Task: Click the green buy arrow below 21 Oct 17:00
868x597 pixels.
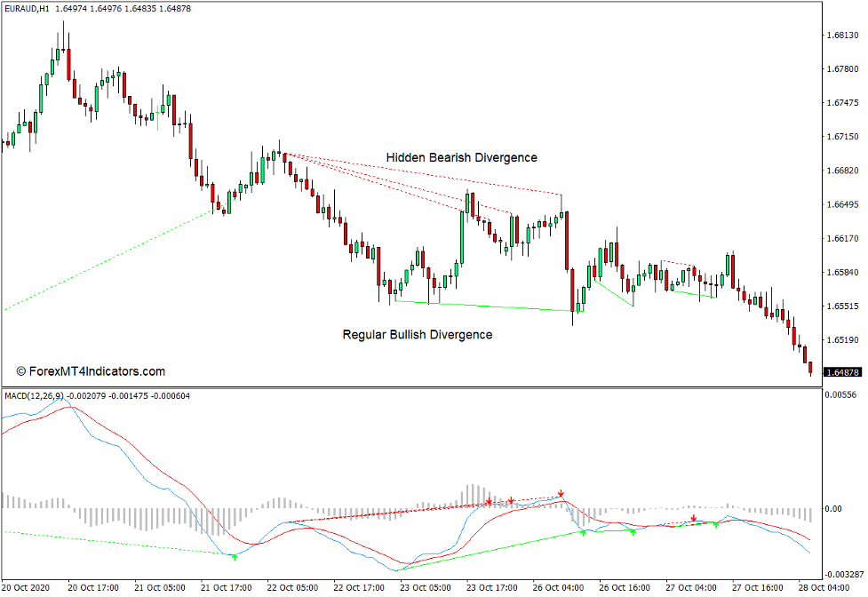Action: 235,556
